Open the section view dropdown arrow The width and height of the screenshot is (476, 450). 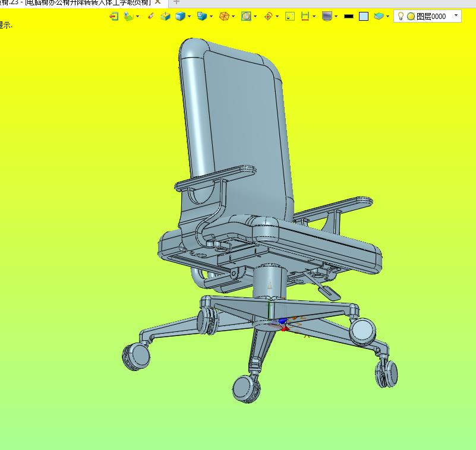coord(256,17)
